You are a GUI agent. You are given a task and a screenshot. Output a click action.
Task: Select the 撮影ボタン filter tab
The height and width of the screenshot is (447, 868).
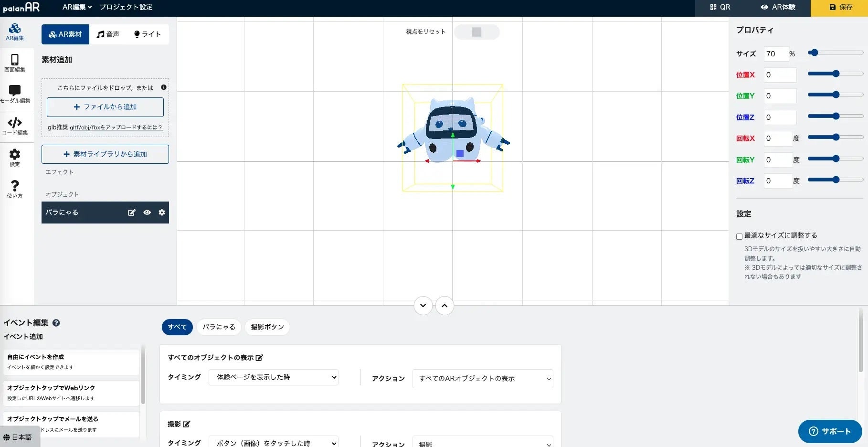pos(267,327)
